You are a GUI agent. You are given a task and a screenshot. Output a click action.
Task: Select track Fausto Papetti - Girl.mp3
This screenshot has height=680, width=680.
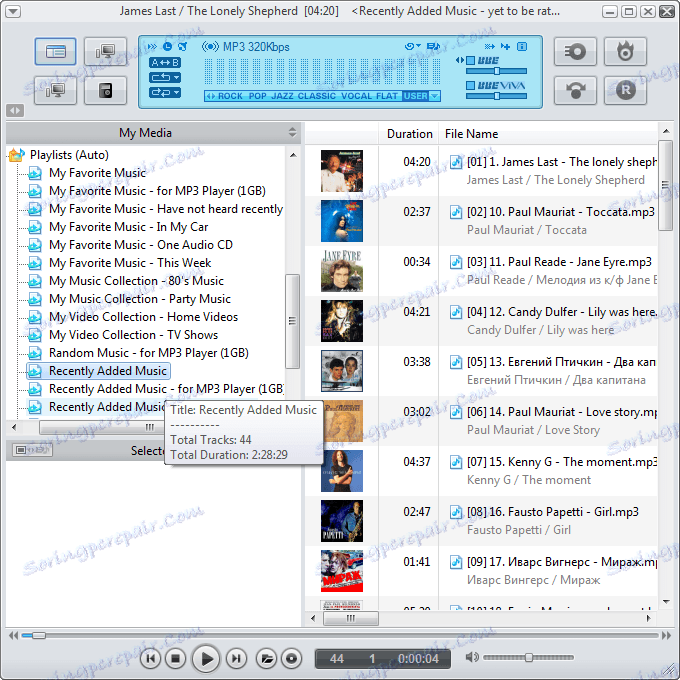tap(552, 512)
